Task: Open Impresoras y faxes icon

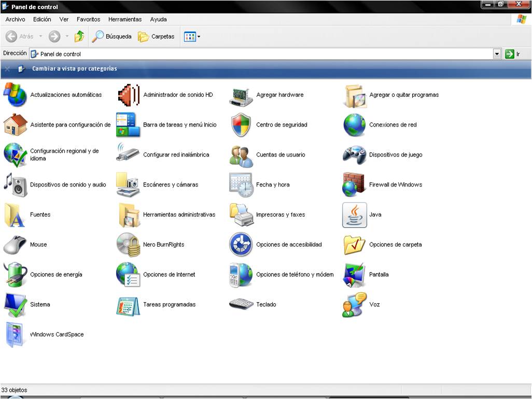Action: coord(241,215)
